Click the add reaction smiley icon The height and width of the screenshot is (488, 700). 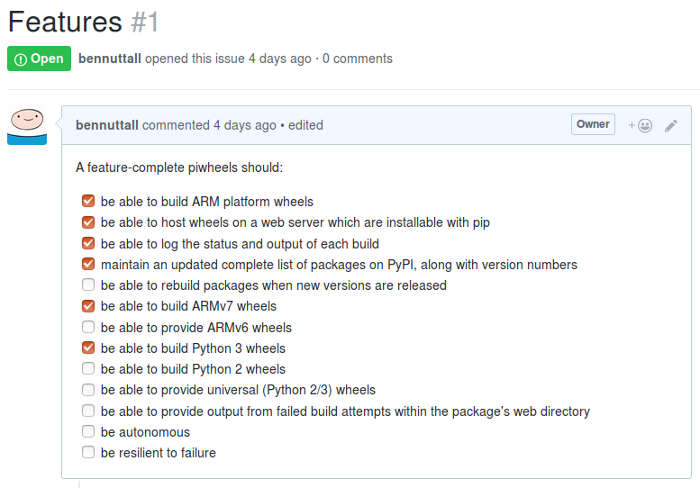(641, 126)
